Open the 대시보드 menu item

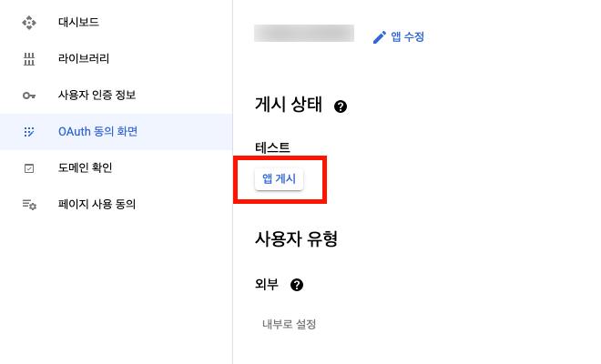(78, 22)
